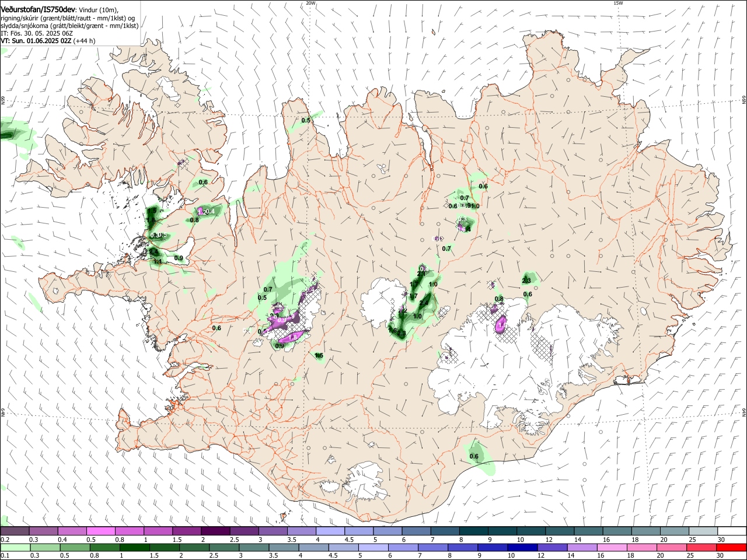Select the white swatch ending the upper legend row

731,531
